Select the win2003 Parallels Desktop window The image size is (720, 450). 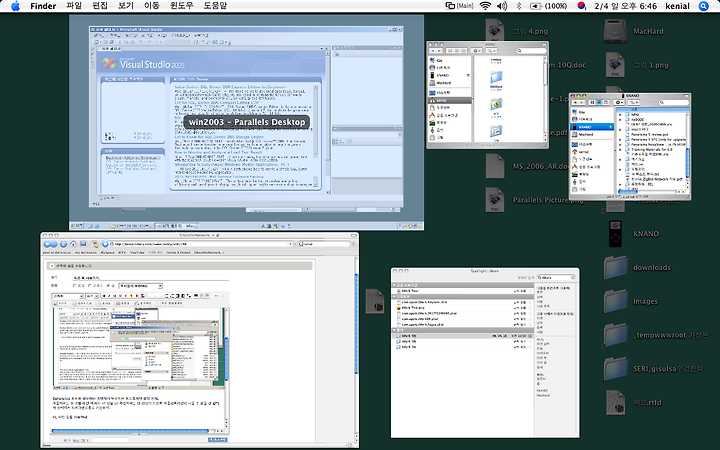click(x=247, y=122)
